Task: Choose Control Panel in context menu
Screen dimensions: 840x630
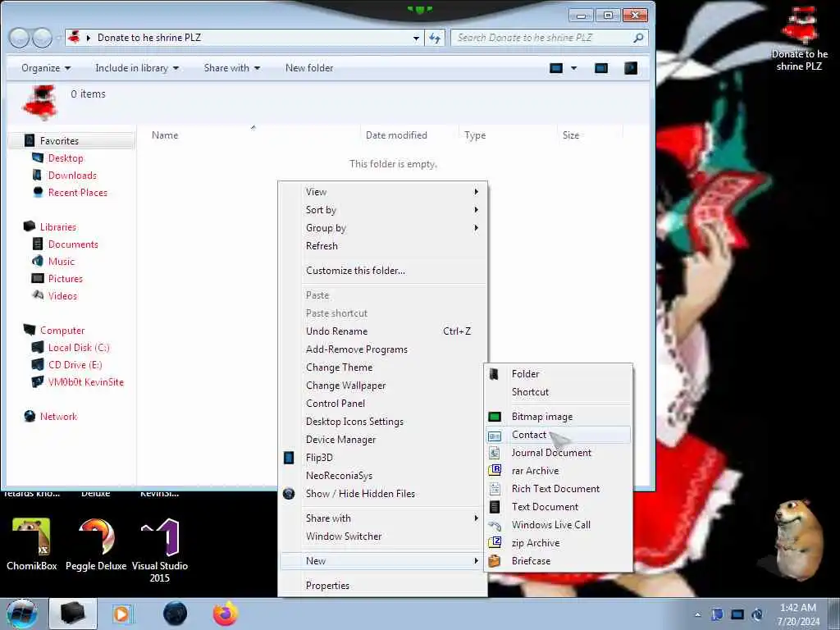Action: [x=382, y=404]
